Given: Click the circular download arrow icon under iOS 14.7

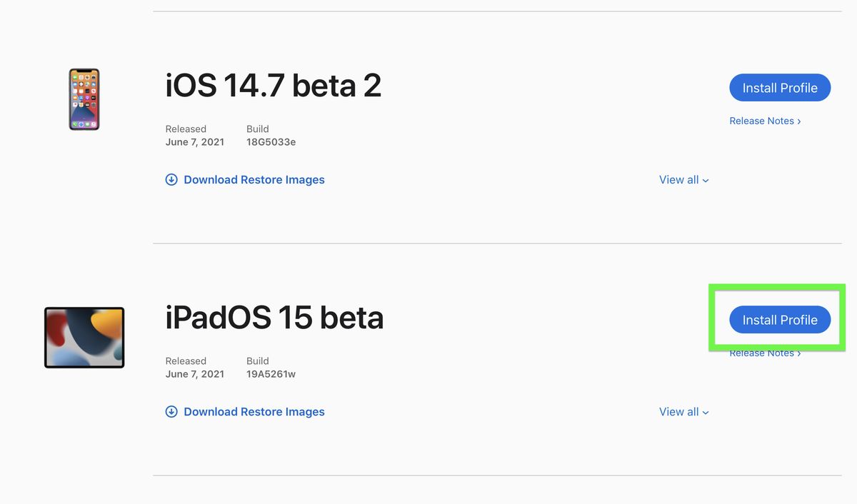Looking at the screenshot, I should tap(171, 179).
